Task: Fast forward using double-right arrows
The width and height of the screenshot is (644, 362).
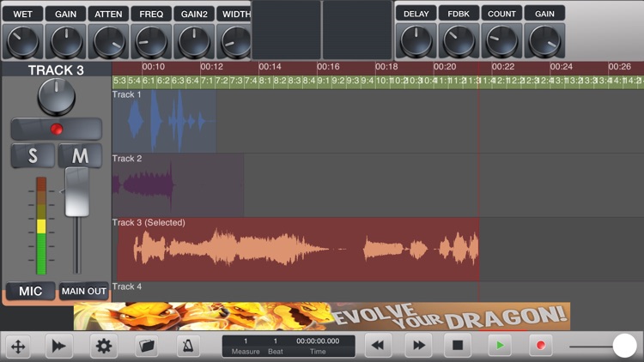Action: click(x=418, y=346)
